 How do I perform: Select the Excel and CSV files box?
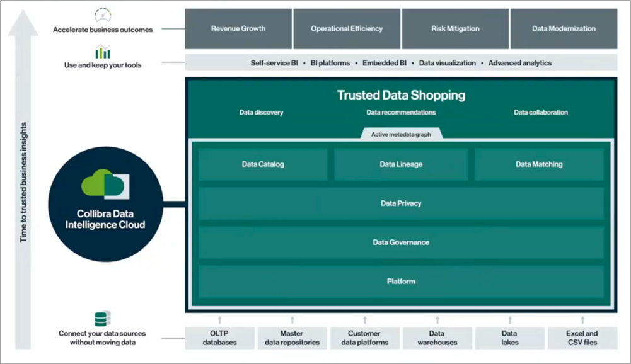582,338
